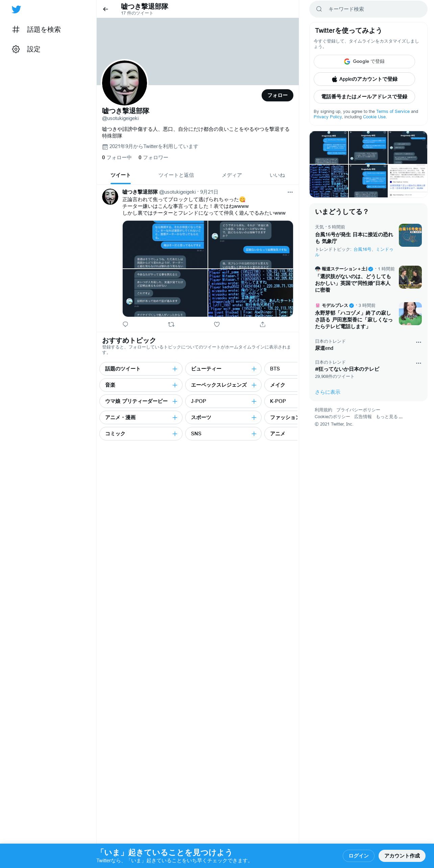Add コミック topic plus icon
434x868 pixels.
(175, 434)
